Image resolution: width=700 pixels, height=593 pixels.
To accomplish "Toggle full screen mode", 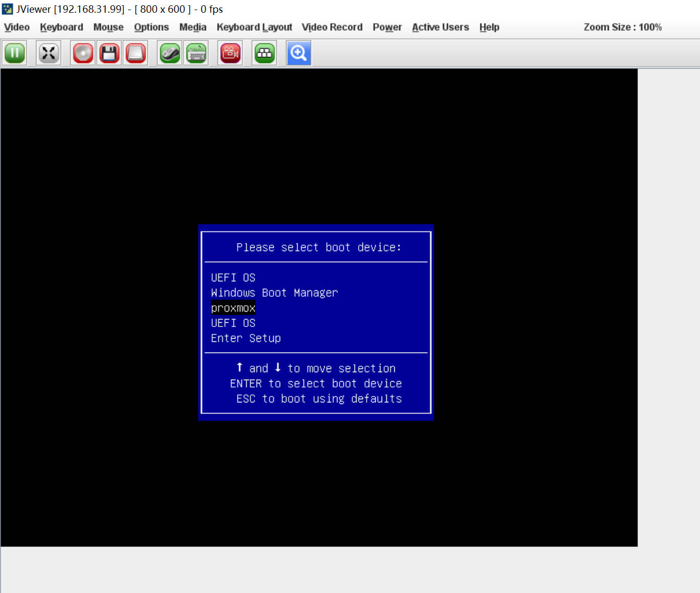I will (x=48, y=53).
